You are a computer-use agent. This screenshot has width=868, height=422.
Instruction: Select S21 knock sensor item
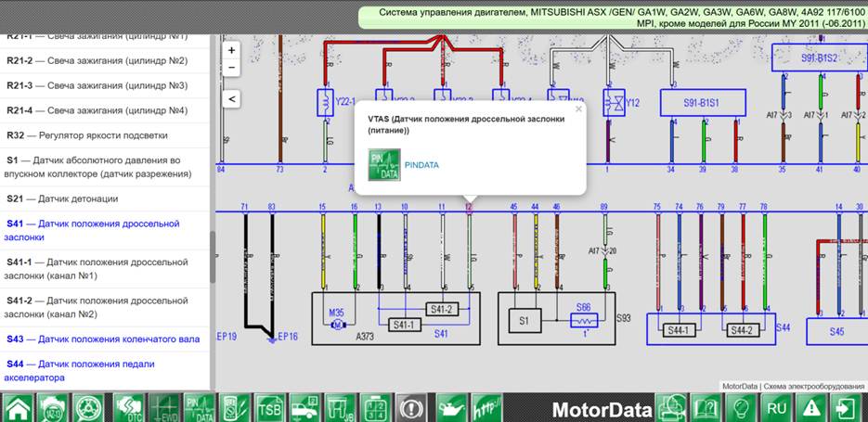[x=105, y=198]
